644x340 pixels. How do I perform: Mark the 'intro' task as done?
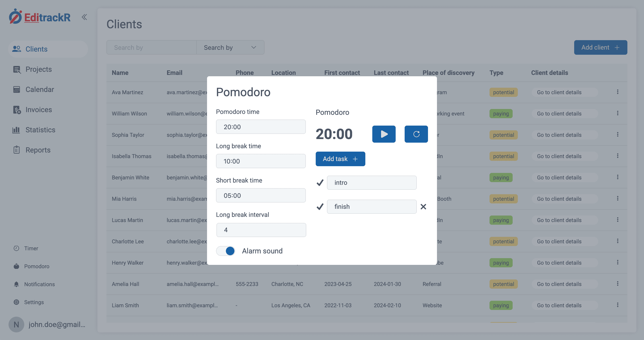tap(320, 183)
